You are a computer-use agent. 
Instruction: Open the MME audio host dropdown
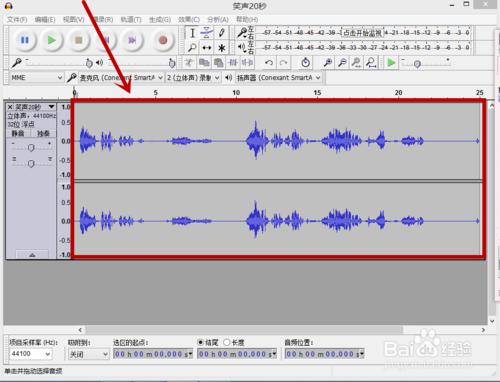point(36,78)
